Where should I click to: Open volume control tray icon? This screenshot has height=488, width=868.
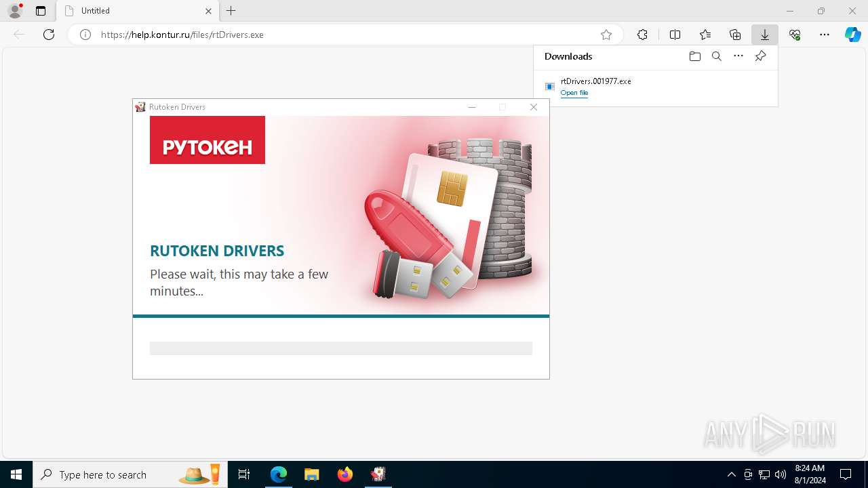(781, 474)
